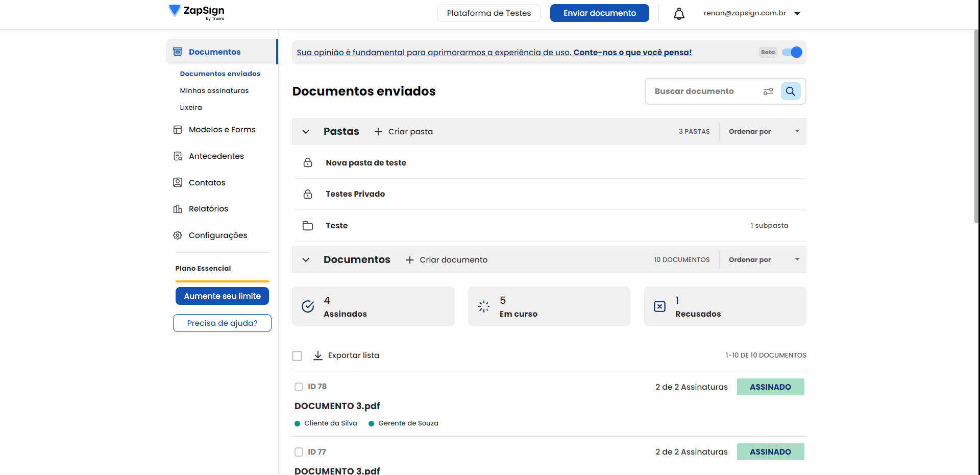The image size is (980, 475).
Task: Click Aumente seu limite button
Action: pyautogui.click(x=222, y=296)
